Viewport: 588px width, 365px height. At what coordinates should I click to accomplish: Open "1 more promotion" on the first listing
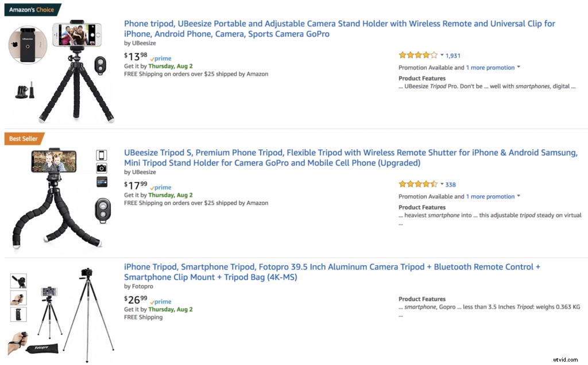[491, 67]
